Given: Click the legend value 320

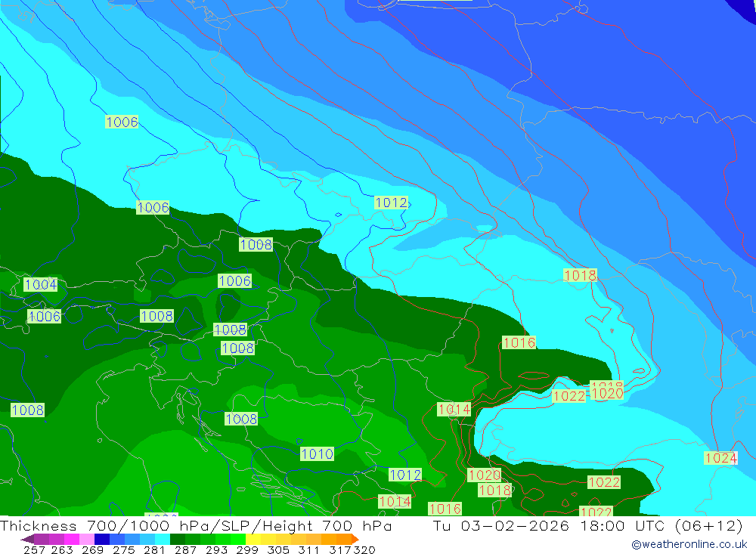Looking at the screenshot, I should click(364, 549).
